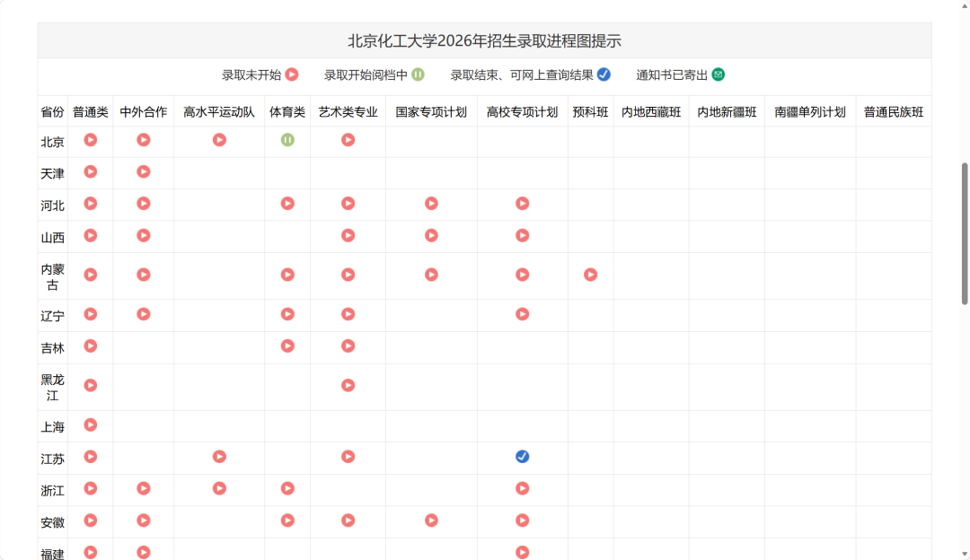Click the 预科班 column header
The width and height of the screenshot is (970, 560).
click(x=590, y=112)
